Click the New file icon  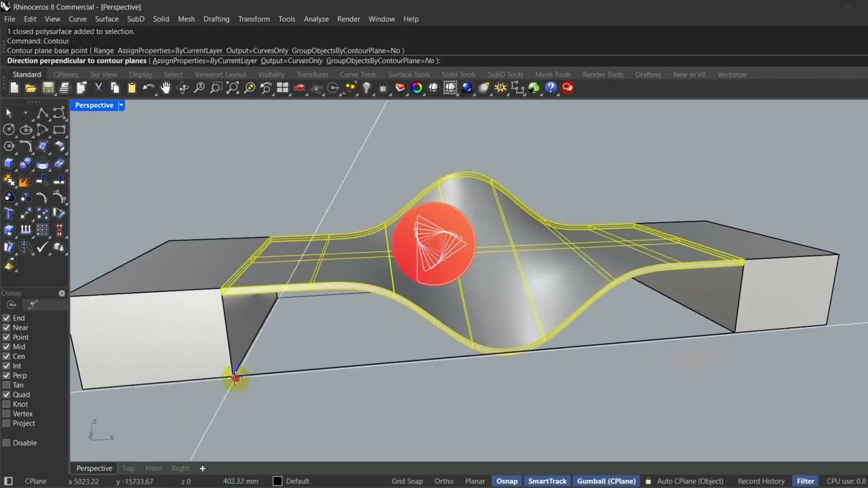(x=14, y=87)
